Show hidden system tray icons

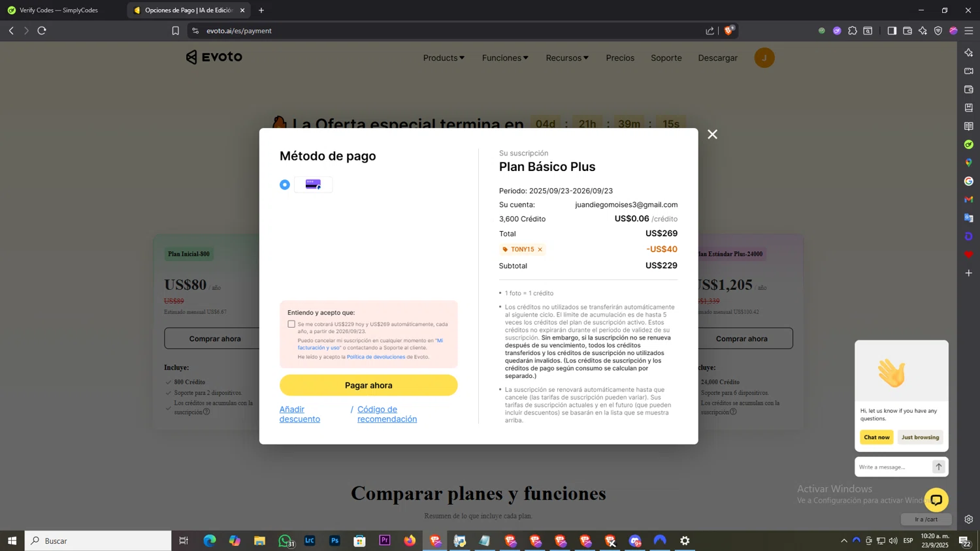[844, 541]
